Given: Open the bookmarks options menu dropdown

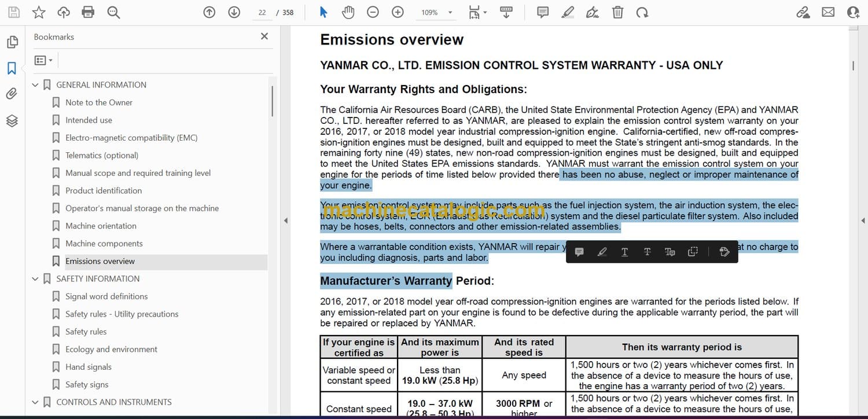Looking at the screenshot, I should pos(43,60).
